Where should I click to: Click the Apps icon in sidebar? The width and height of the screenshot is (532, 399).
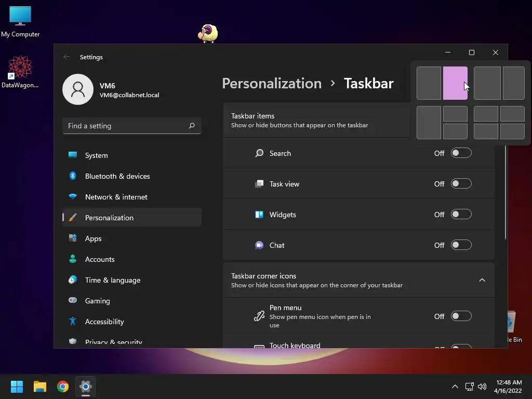pyautogui.click(x=73, y=238)
